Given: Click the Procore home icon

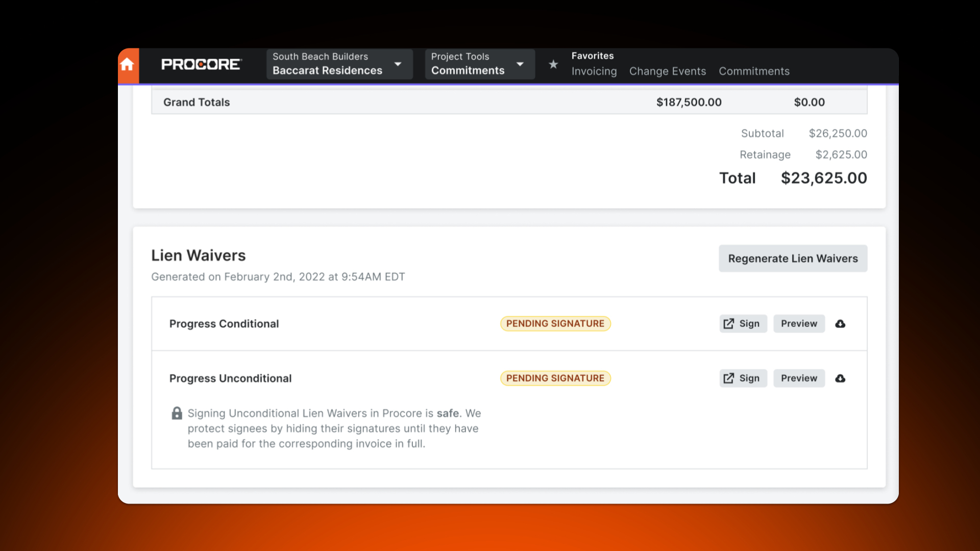Looking at the screenshot, I should (128, 65).
